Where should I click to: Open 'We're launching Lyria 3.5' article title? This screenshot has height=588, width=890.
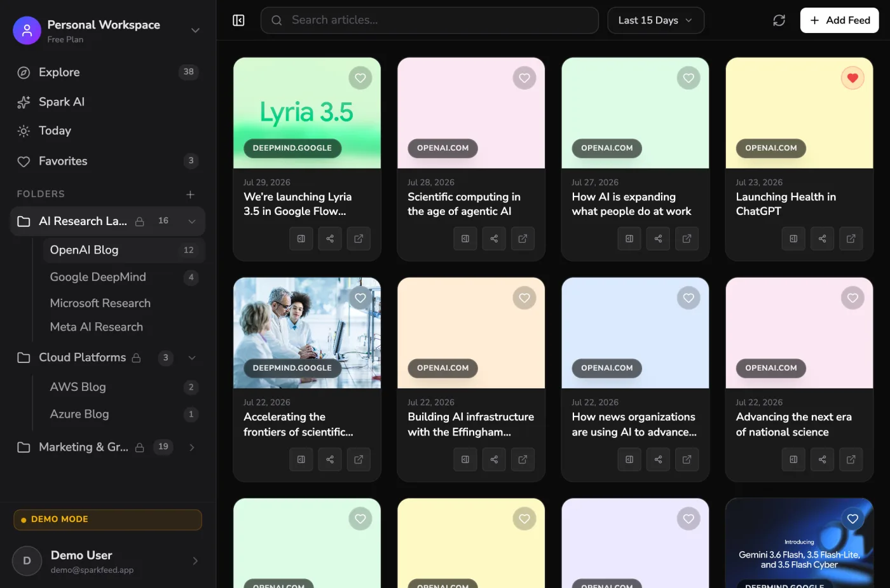point(298,204)
